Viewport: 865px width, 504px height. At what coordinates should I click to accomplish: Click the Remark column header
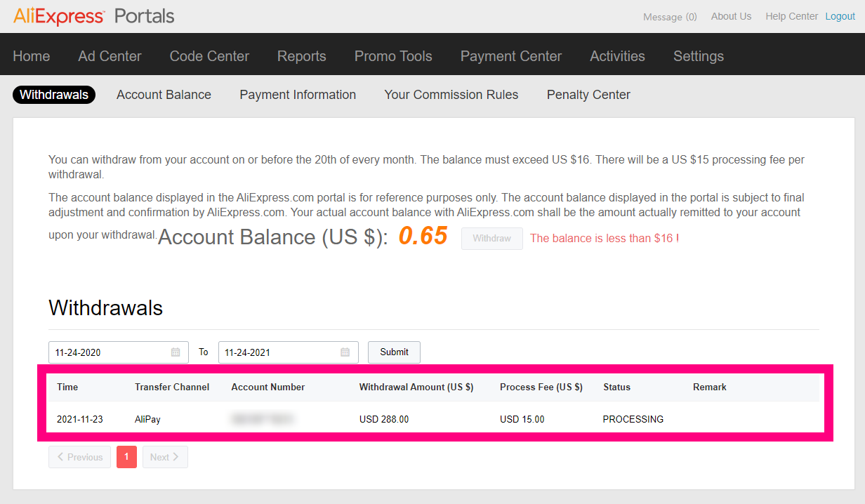tap(710, 387)
